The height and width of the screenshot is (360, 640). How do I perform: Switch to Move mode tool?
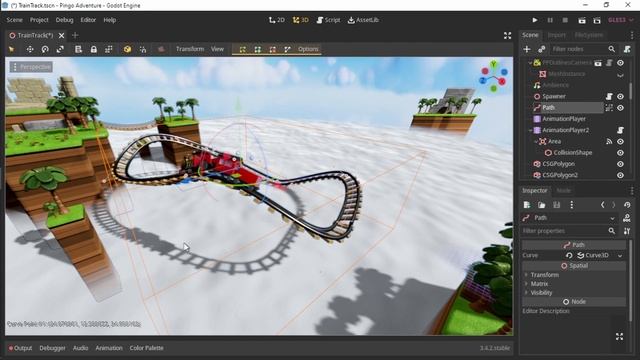coord(30,49)
